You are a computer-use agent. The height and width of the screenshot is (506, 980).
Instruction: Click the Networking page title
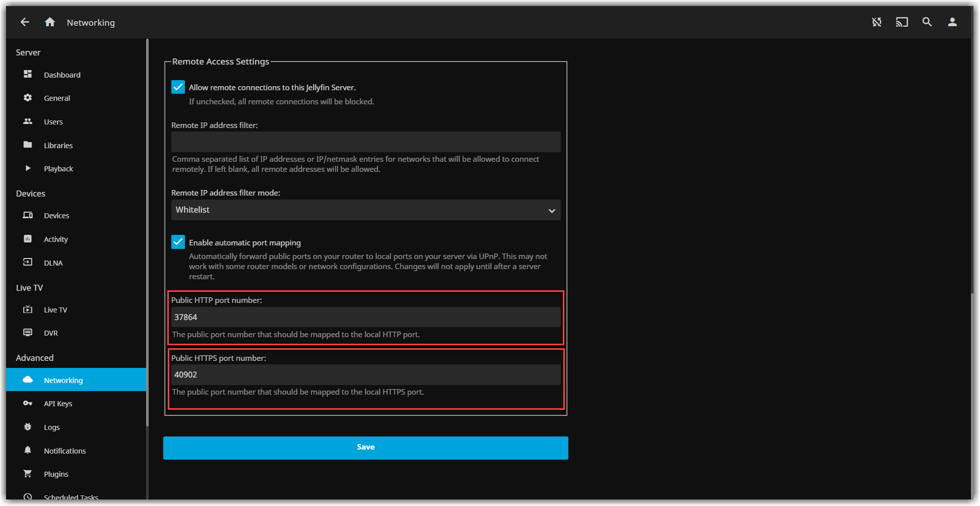coord(91,23)
